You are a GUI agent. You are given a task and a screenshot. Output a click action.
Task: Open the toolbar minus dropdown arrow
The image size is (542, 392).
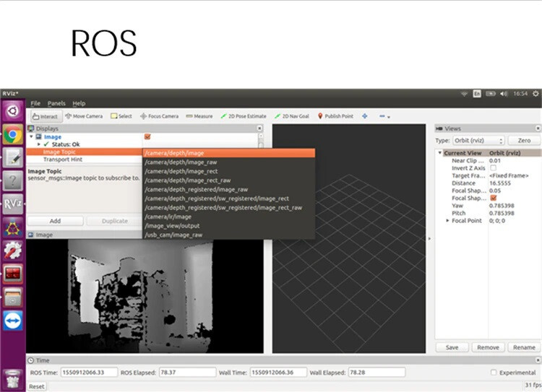[x=389, y=117]
